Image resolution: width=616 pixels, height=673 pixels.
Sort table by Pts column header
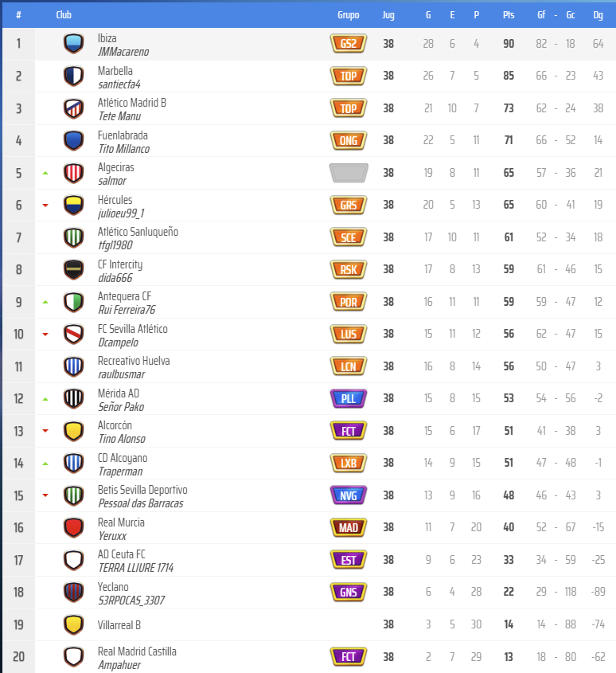pos(508,14)
